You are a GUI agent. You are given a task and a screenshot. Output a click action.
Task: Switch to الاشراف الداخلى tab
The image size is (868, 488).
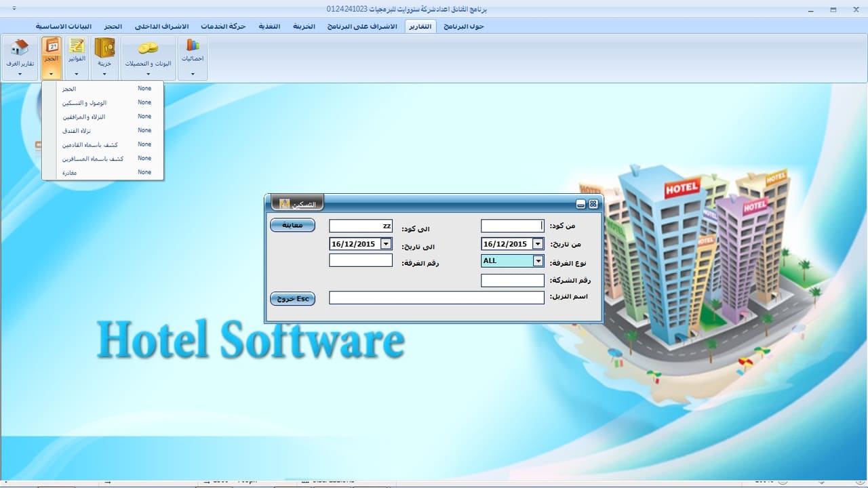pos(163,26)
